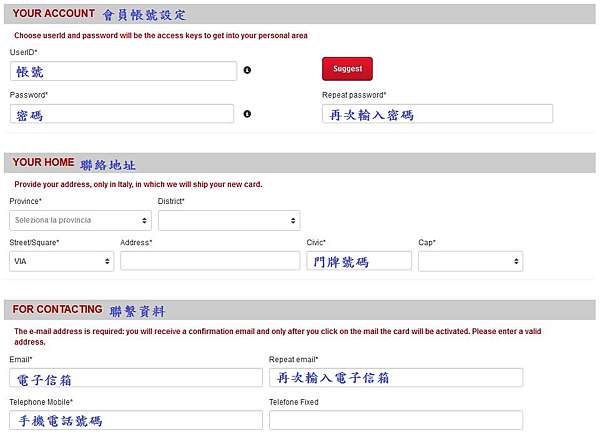Click the e-mail address required notice text
The width and height of the screenshot is (600, 436).
pos(277,336)
